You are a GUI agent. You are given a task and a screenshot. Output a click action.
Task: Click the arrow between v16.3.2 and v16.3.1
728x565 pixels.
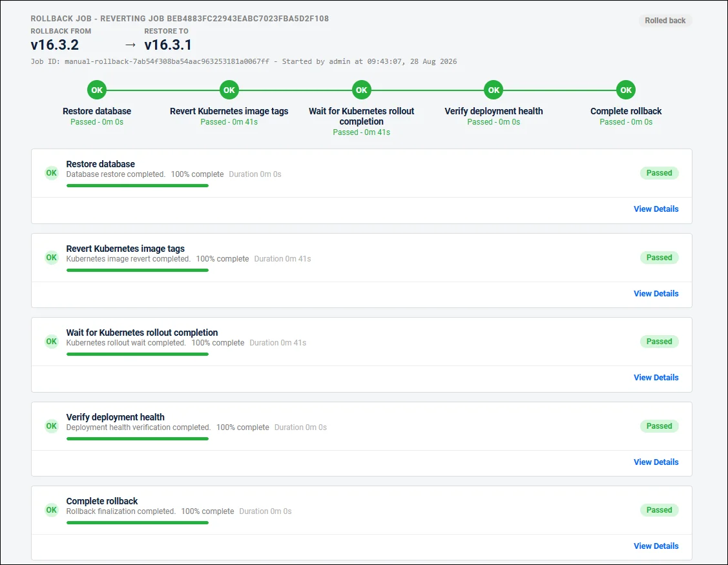click(x=130, y=45)
